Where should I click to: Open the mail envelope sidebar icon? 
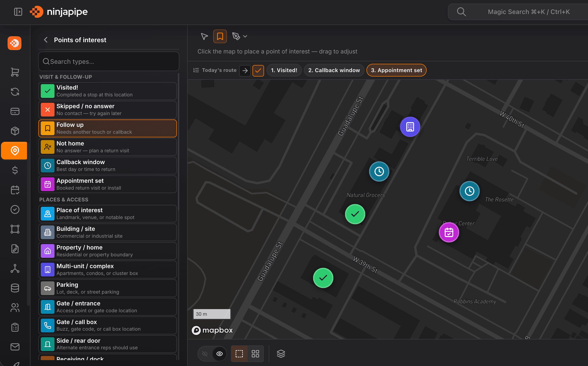[x=15, y=347]
